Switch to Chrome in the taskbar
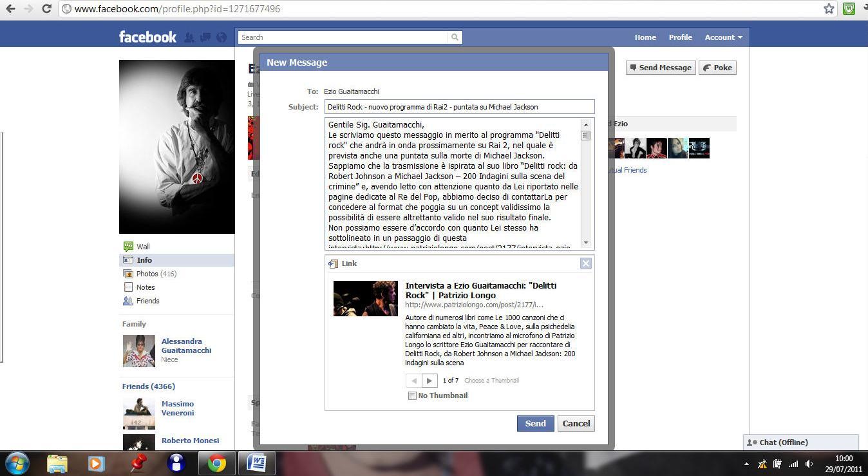The image size is (868, 476). click(216, 463)
